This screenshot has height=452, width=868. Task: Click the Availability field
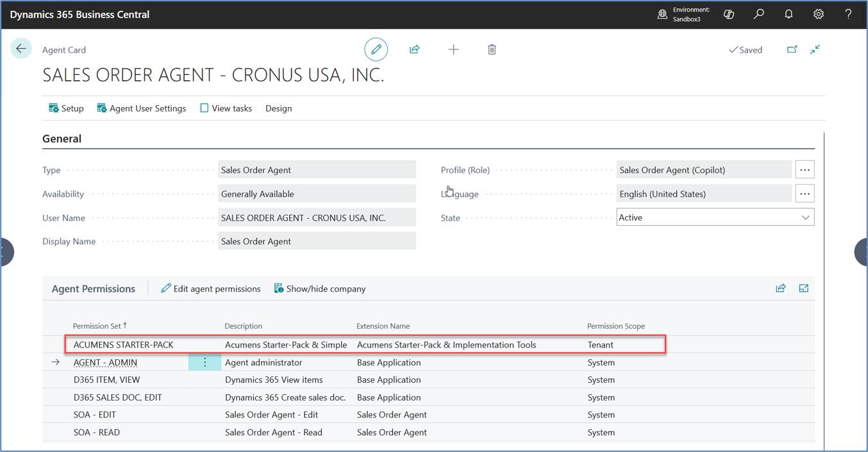(x=317, y=194)
